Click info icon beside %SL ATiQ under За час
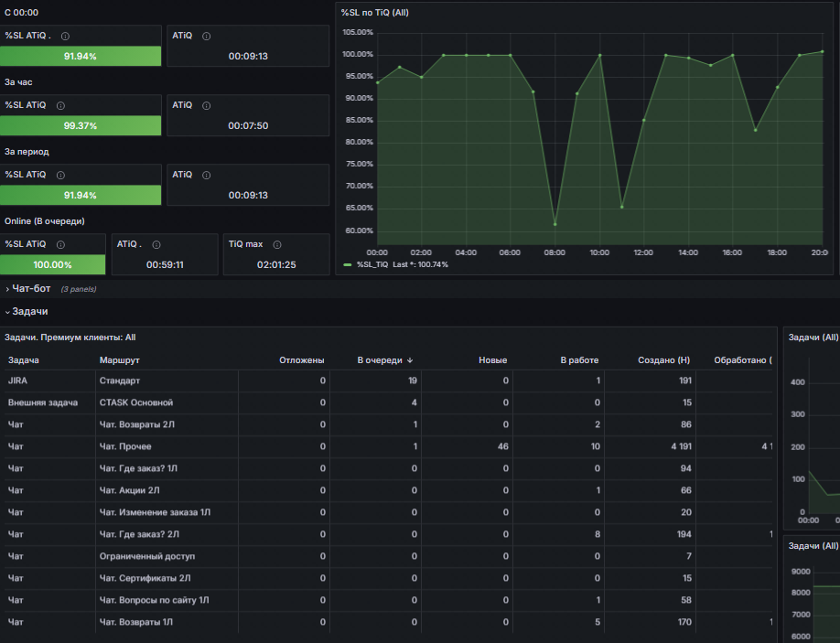 click(x=60, y=106)
